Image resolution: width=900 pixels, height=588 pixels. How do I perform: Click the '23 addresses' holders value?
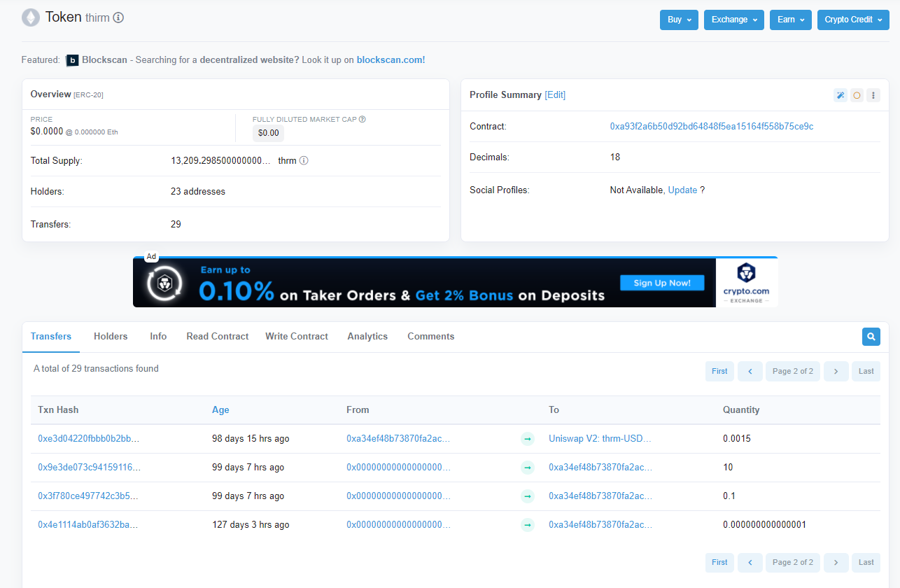click(x=198, y=192)
